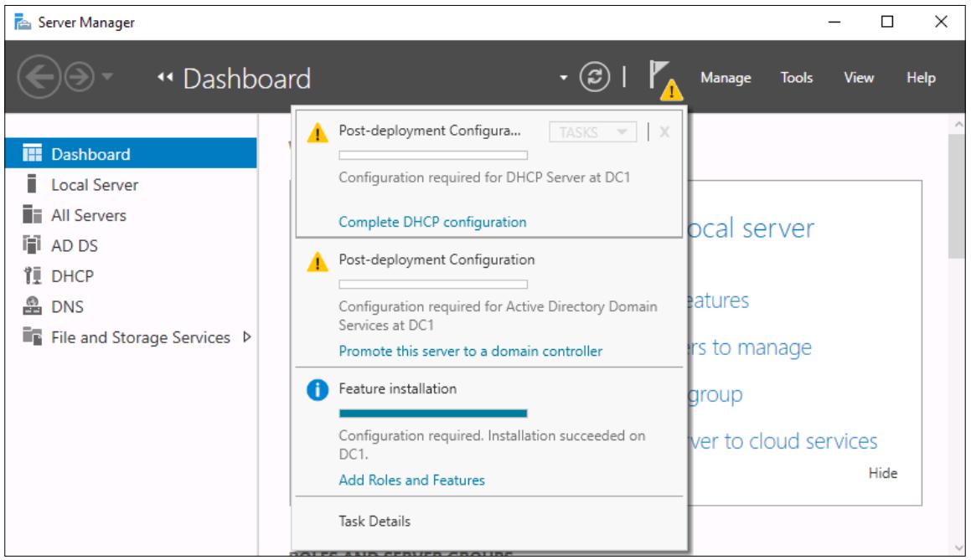Click Complete DHCP configuration link

[x=432, y=222]
